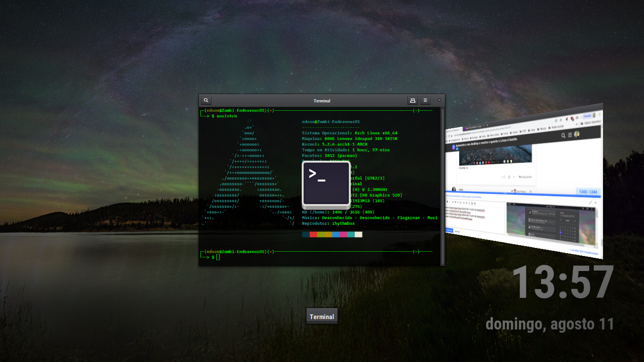Click the '$ neofetch' command line
The width and height of the screenshot is (644, 362).
[x=224, y=116]
